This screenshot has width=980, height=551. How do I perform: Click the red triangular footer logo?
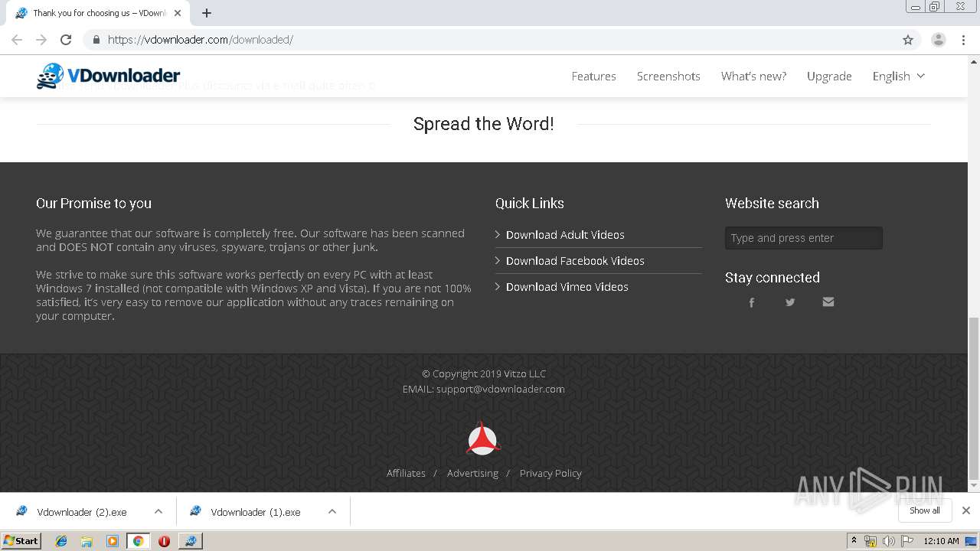pyautogui.click(x=483, y=439)
